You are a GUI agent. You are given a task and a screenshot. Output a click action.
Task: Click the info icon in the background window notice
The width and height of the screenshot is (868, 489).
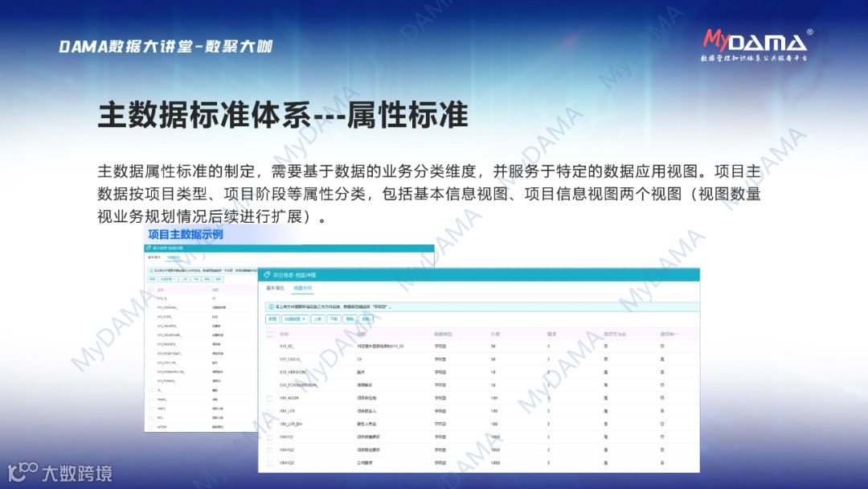click(150, 270)
